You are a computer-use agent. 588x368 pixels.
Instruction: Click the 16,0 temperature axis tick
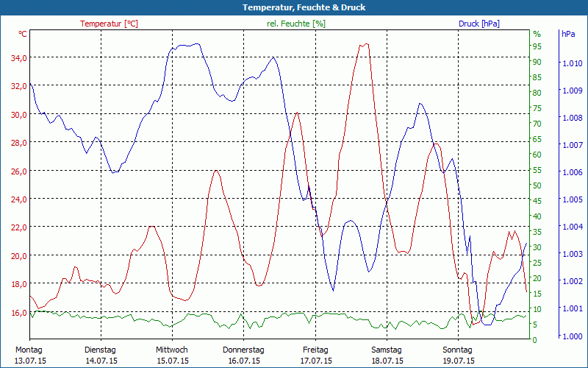(18, 312)
